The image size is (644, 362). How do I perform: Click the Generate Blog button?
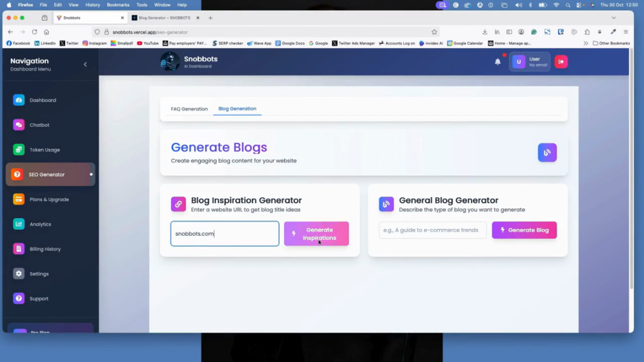524,230
